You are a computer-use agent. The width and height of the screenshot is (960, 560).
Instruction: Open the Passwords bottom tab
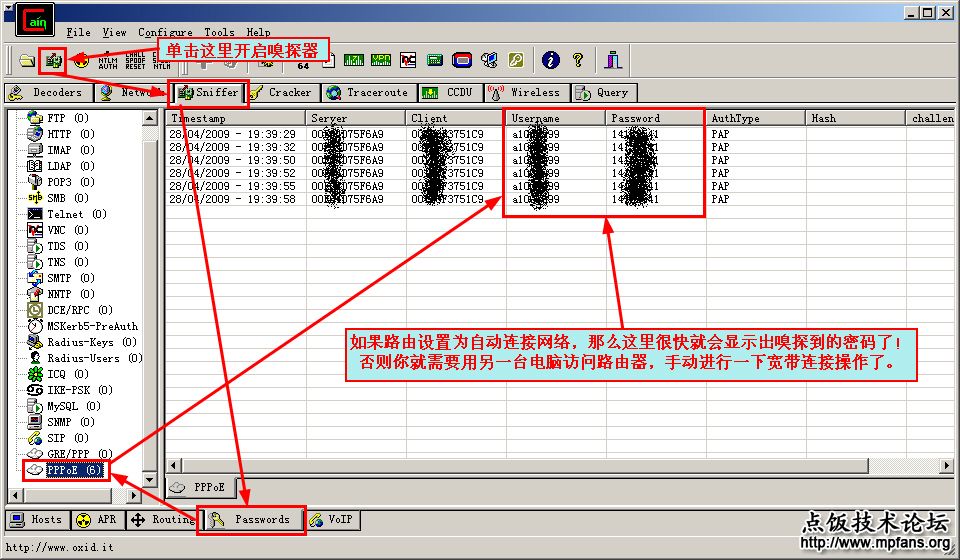coord(252,520)
